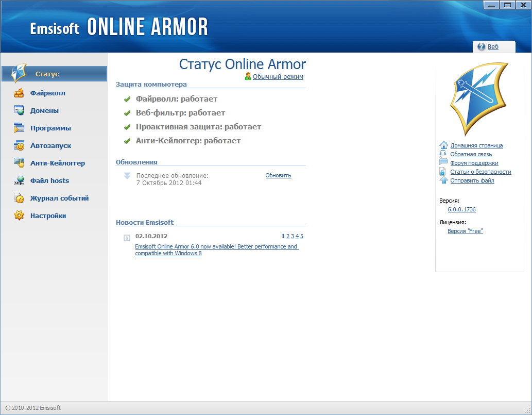This screenshot has height=415, width=532.
Task: Click the Файл hosts http globe icon
Action: pos(19,180)
